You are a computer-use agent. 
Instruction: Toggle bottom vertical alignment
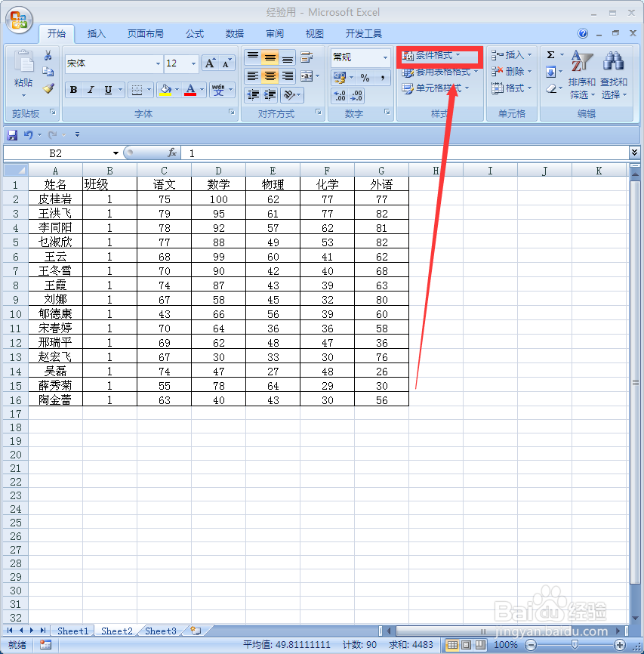(288, 57)
